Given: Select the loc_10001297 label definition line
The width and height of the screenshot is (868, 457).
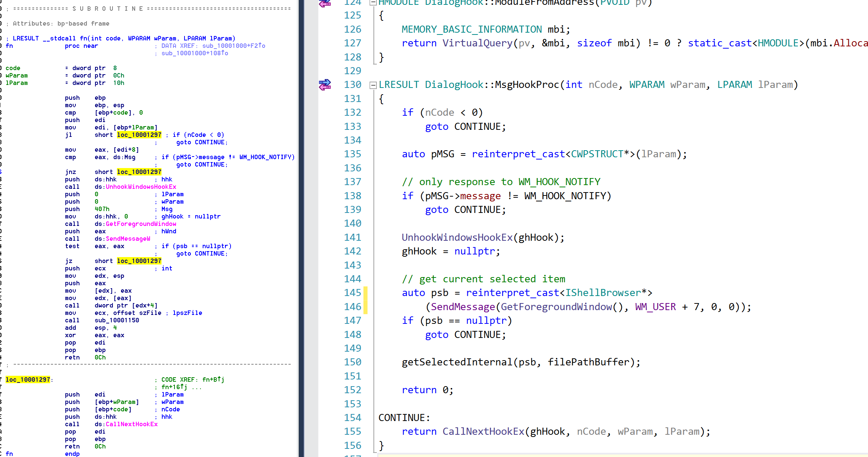Looking at the screenshot, I should (x=28, y=379).
